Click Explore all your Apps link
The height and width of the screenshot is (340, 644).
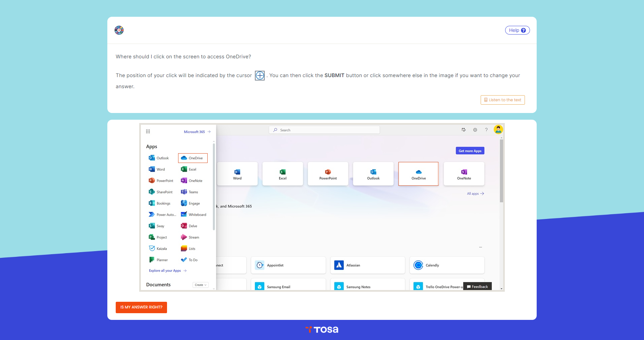168,271
